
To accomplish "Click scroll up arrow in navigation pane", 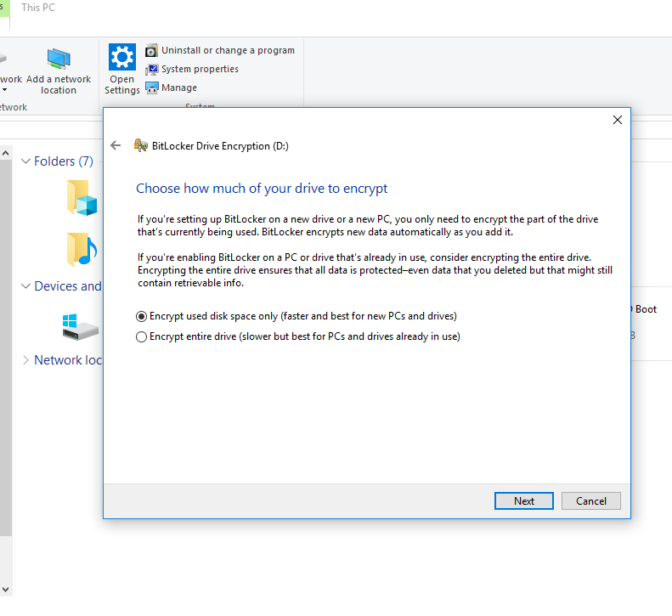I will pyautogui.click(x=6, y=153).
